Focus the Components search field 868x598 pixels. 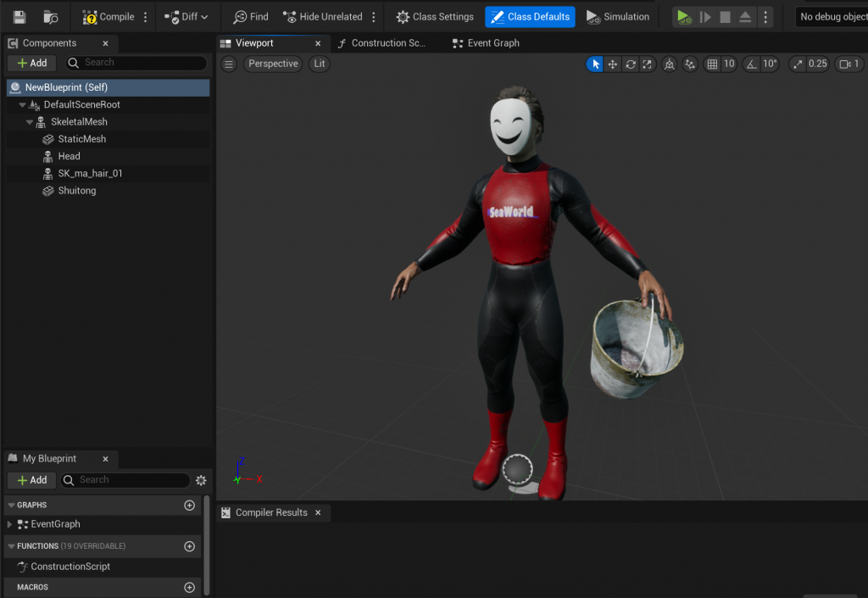[x=136, y=63]
